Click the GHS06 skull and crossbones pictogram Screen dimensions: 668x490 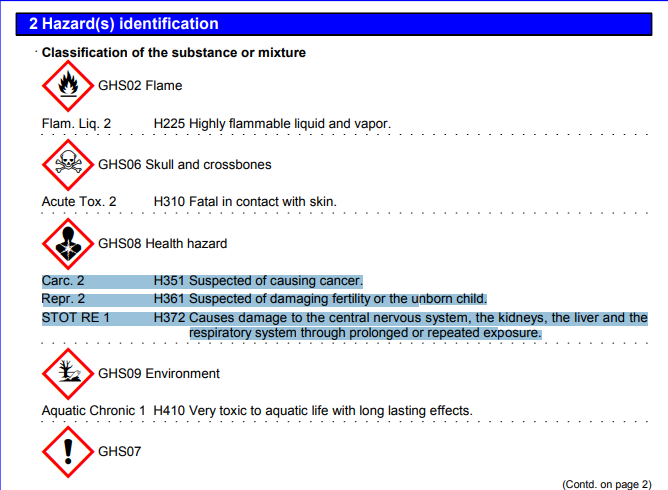68,164
